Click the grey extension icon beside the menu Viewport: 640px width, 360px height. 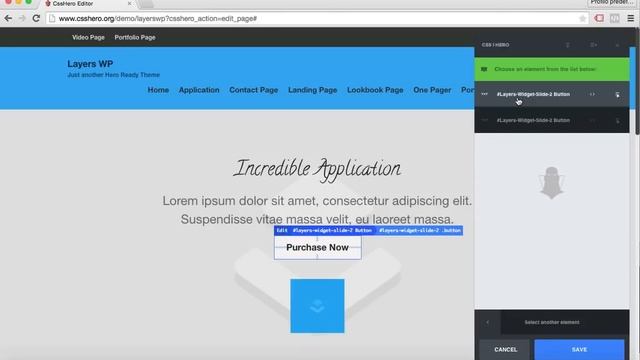615,18
